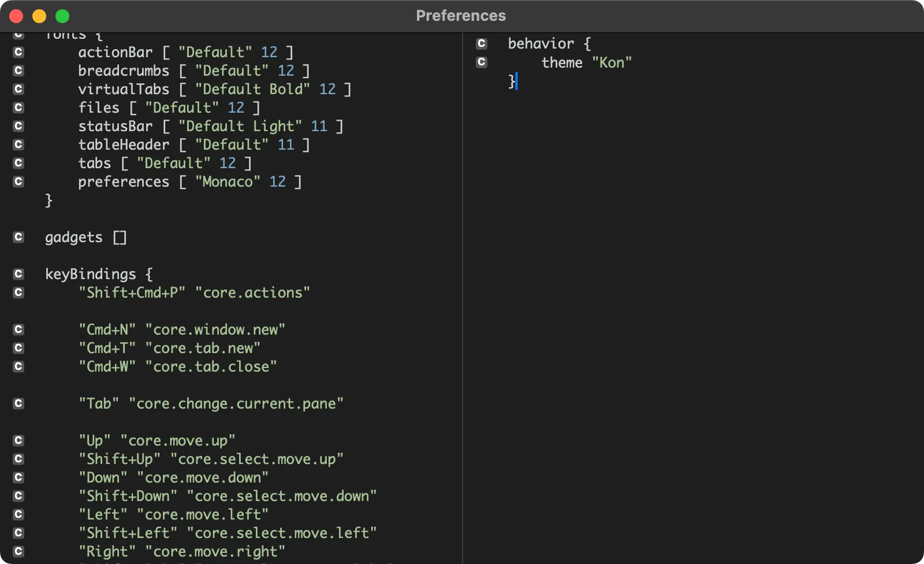
Task: Click the empty gadgets brackets
Action: pyautogui.click(x=120, y=238)
